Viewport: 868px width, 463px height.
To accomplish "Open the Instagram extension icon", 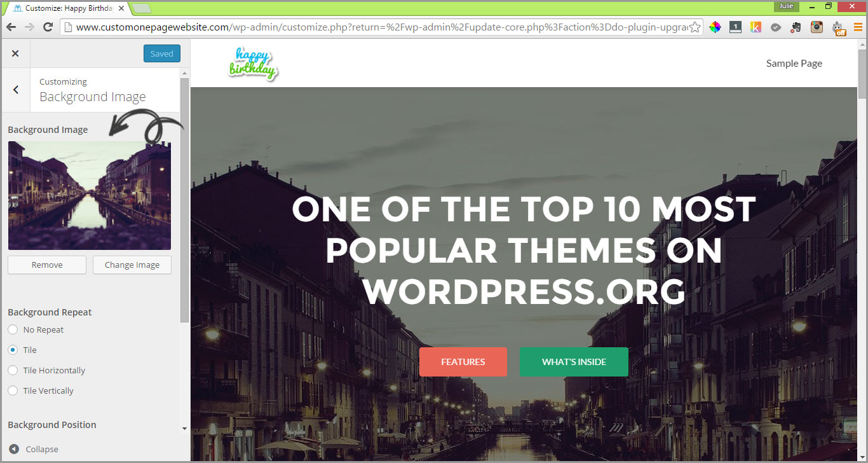I will click(x=817, y=27).
